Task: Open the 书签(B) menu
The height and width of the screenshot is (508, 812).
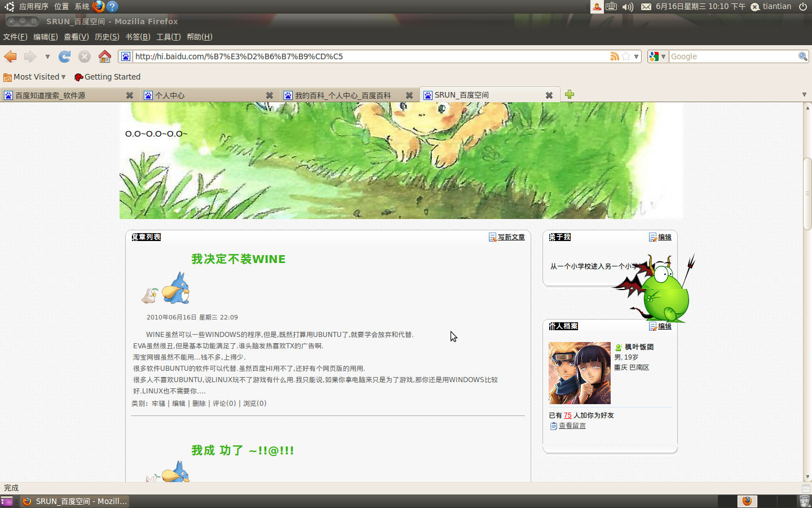Action: coord(138,37)
